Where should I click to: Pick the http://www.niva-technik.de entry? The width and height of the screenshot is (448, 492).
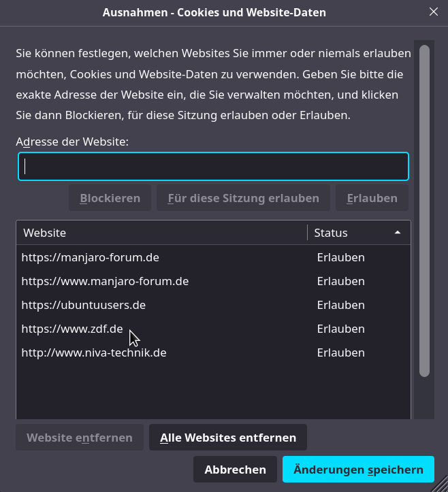[x=94, y=352]
